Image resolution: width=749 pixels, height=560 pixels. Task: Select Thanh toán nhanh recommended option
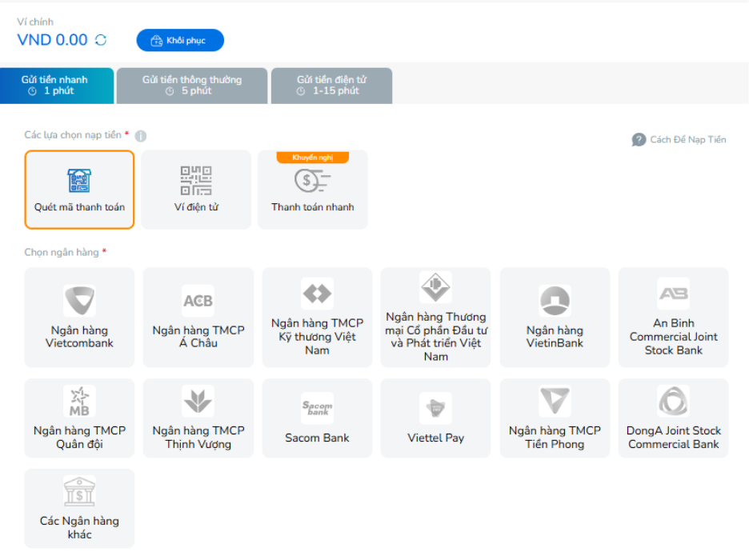312,190
